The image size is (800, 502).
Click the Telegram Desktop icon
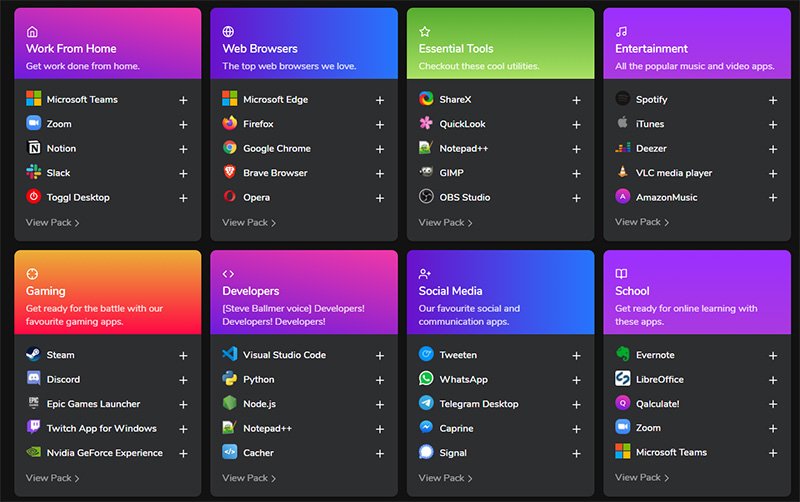426,403
